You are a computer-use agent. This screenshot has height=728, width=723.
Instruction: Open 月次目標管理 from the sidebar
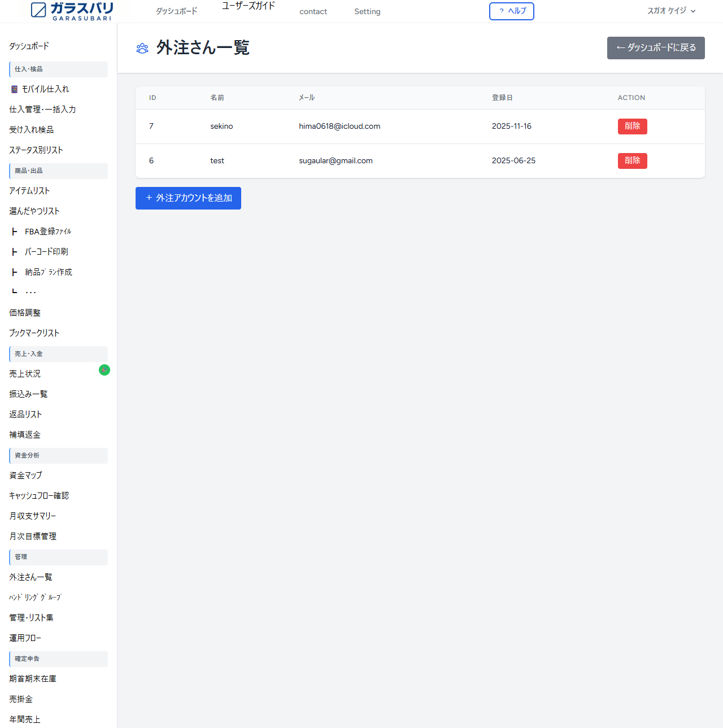[33, 537]
